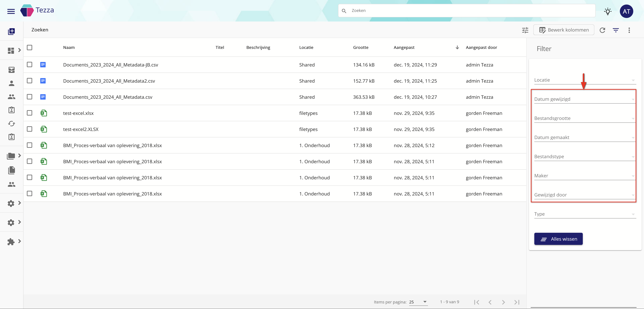This screenshot has height=309, width=644.
Task: Toggle the light bulb theme icon
Action: tap(608, 11)
